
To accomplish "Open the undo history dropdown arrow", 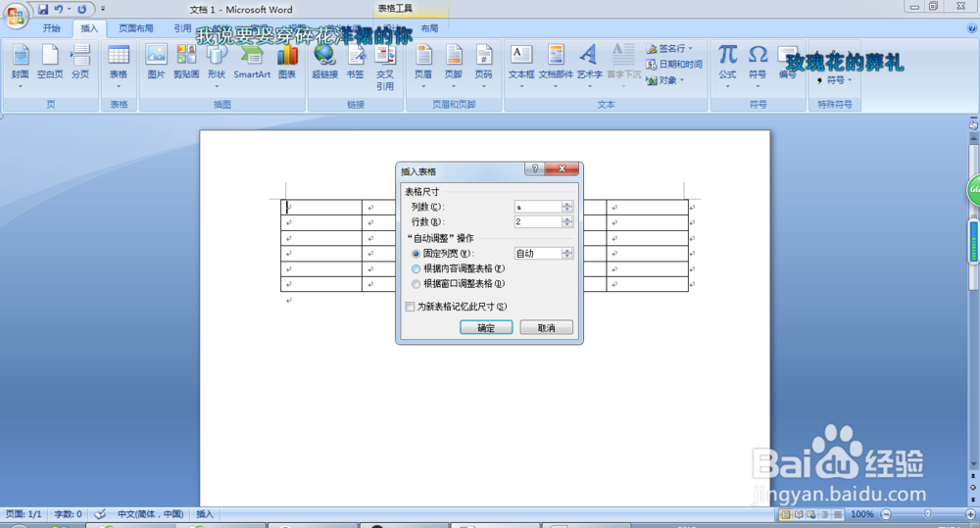I will tap(69, 10).
